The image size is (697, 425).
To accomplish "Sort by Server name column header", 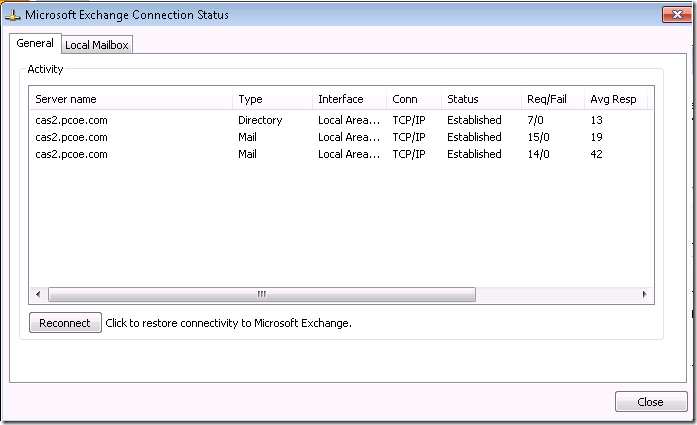I will (131, 99).
